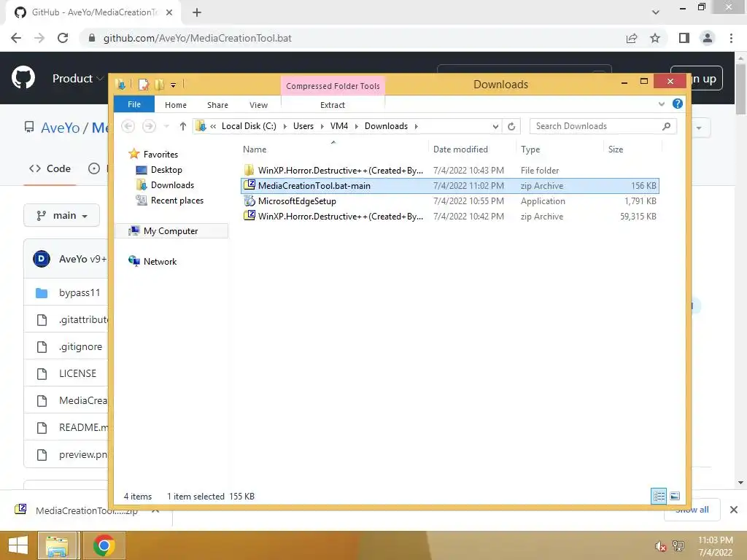Open the File ribbon tab in Explorer
The image size is (747, 560).
[134, 104]
